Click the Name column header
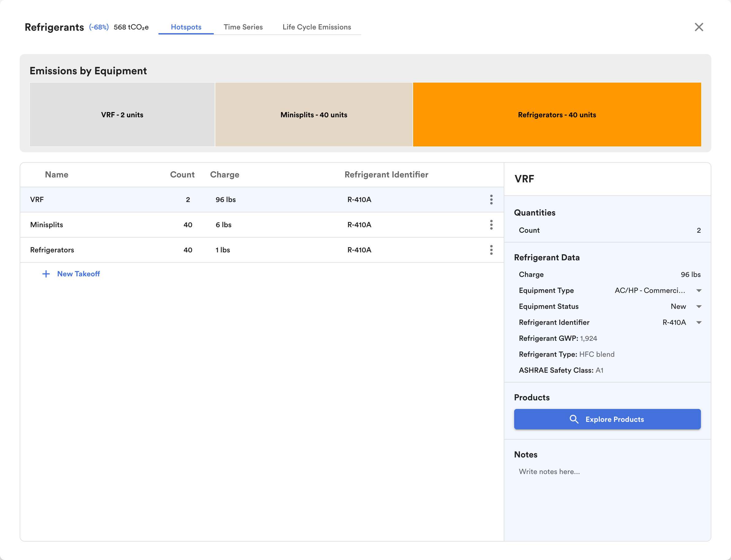This screenshot has height=560, width=731. [57, 175]
